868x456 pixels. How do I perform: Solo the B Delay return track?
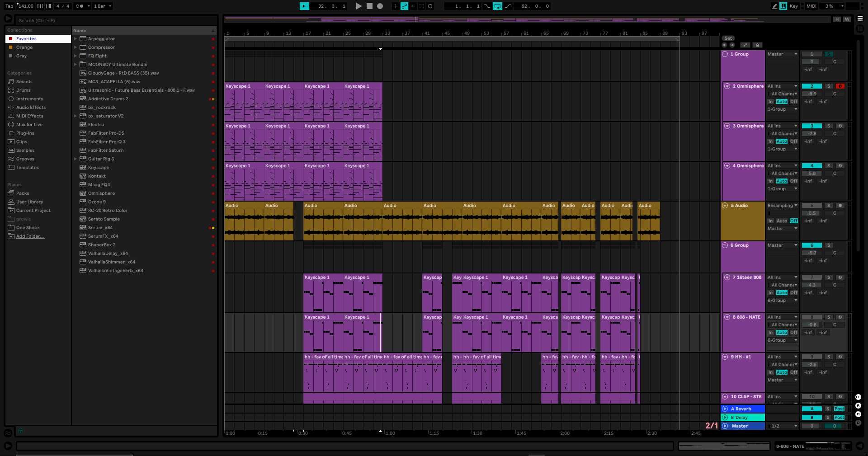pos(828,418)
